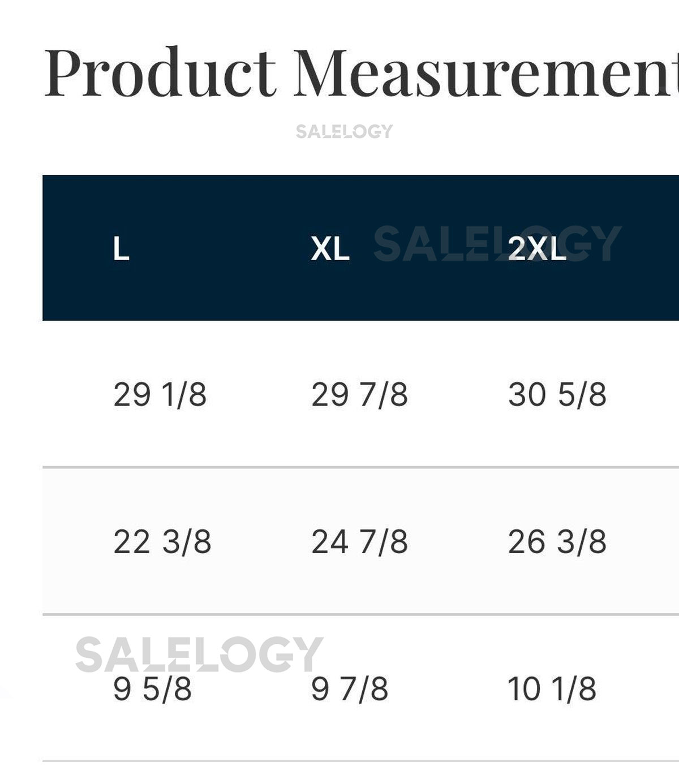The width and height of the screenshot is (679, 784).
Task: Click the 9 7/8 measurement cell
Action: [x=350, y=689]
